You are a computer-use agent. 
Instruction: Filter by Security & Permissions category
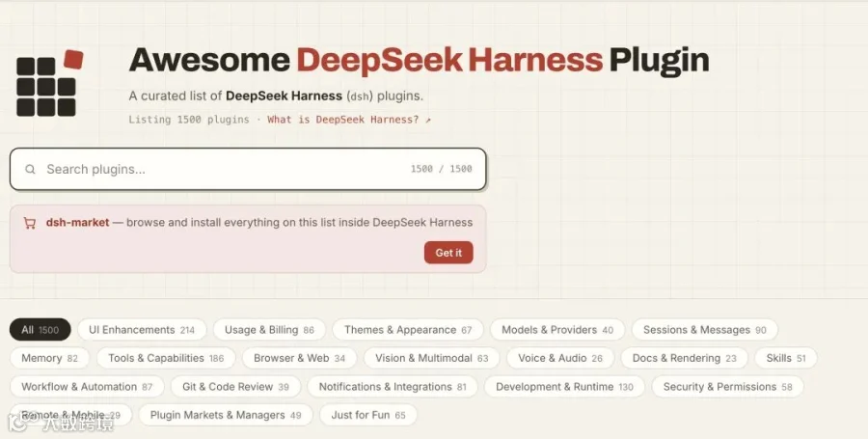[728, 386]
